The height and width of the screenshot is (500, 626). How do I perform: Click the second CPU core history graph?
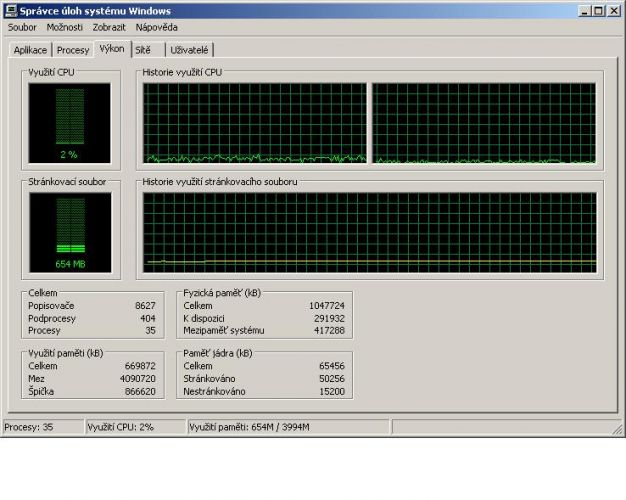pyautogui.click(x=484, y=123)
